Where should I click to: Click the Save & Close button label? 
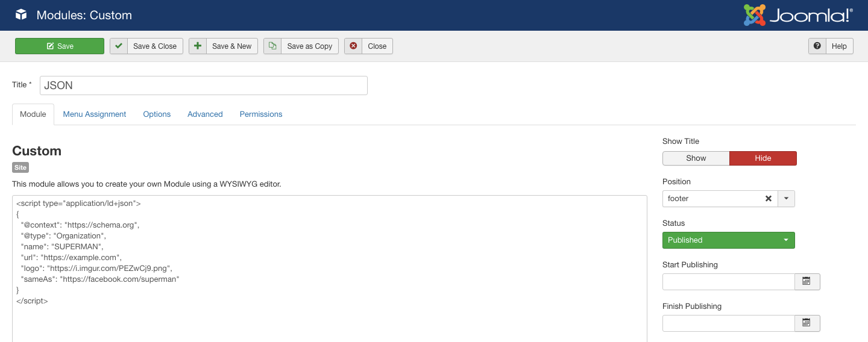(x=155, y=46)
